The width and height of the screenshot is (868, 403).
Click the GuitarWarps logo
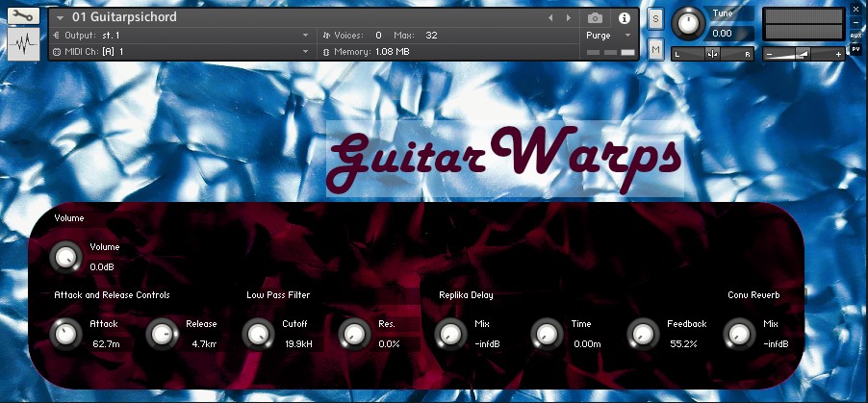tap(505, 159)
